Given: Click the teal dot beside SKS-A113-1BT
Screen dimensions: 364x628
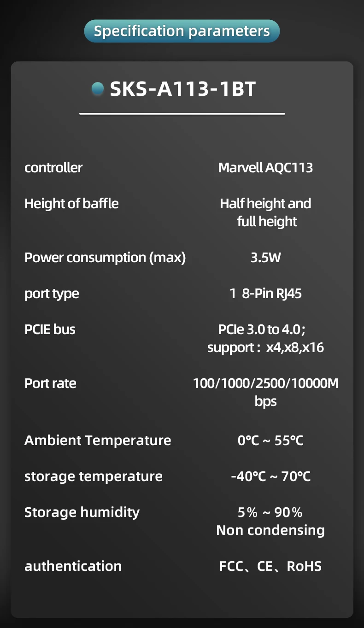Looking at the screenshot, I should point(98,88).
